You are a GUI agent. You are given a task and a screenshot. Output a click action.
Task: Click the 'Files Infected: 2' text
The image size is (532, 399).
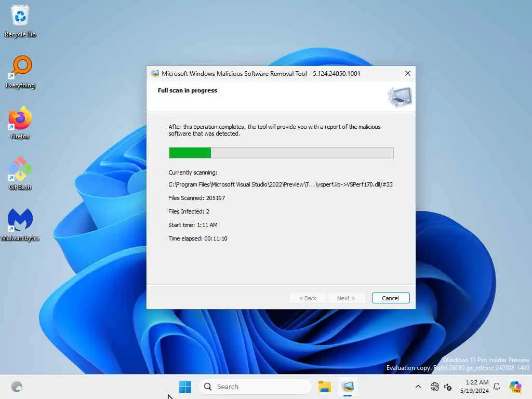pyautogui.click(x=189, y=211)
